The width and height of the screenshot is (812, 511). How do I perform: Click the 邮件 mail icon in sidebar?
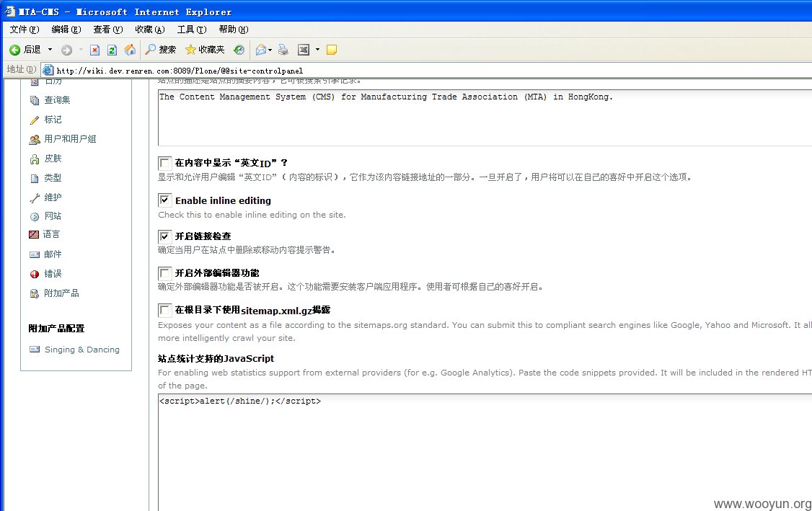pos(34,254)
